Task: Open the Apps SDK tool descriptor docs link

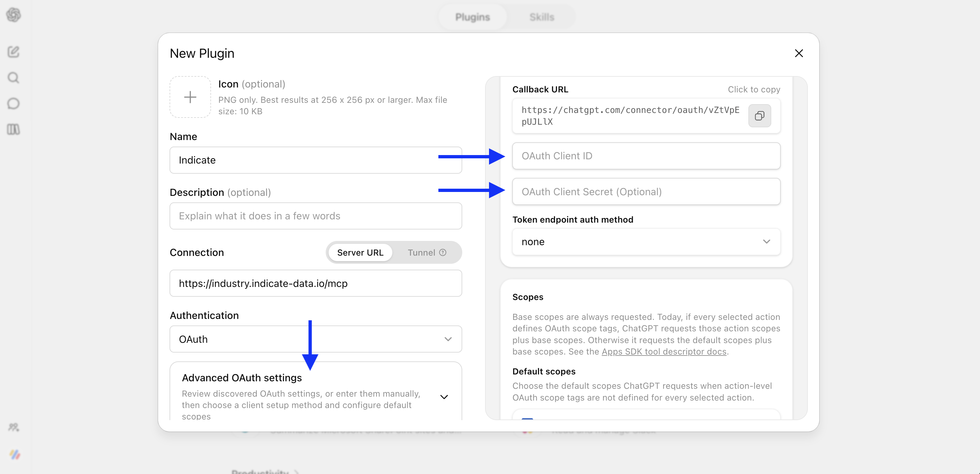Action: 664,352
